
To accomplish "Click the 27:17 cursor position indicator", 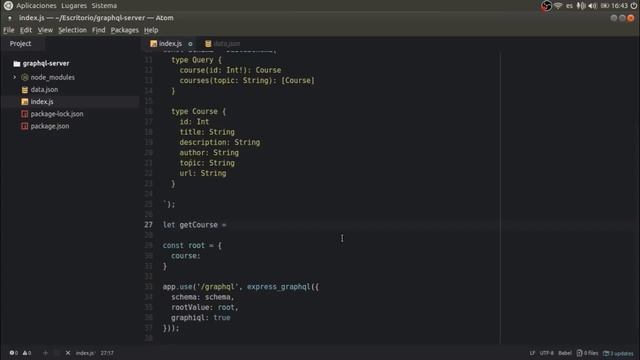I will click(x=107, y=353).
